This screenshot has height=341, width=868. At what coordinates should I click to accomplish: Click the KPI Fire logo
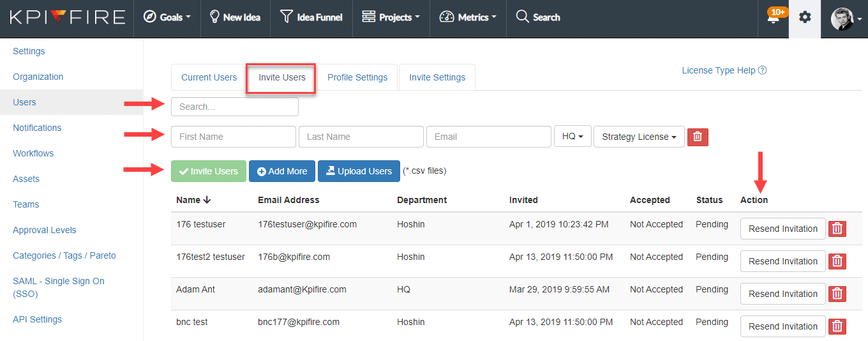click(67, 17)
